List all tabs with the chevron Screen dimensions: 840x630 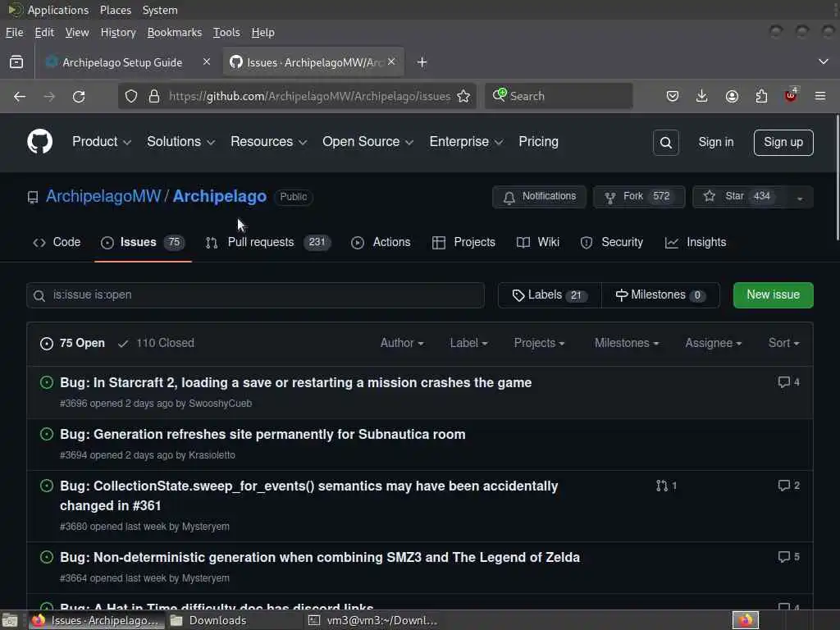coord(824,62)
